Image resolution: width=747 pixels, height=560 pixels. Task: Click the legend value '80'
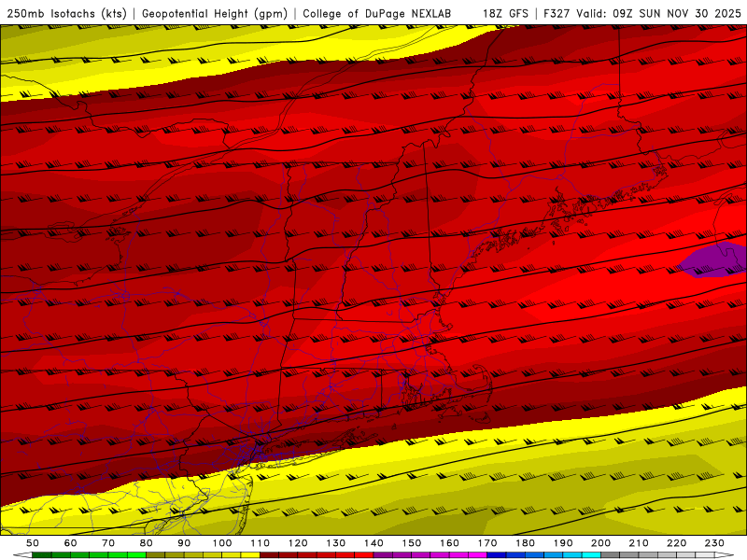[x=147, y=543]
